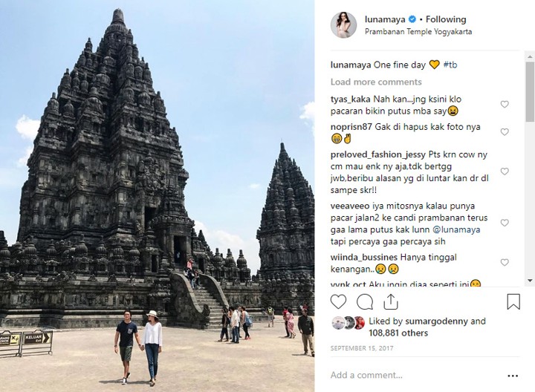Like tyas_kaka's comment
Screen dimensions: 535x392
point(505,104)
